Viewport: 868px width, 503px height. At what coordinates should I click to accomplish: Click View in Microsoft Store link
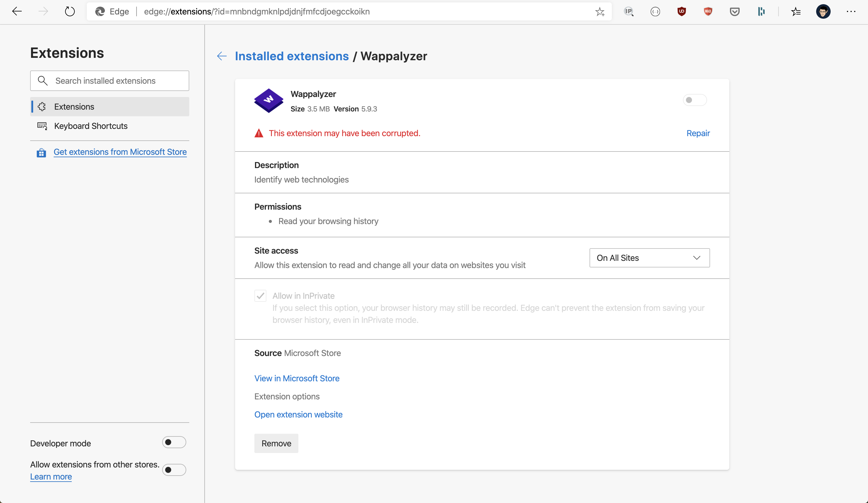coord(297,378)
